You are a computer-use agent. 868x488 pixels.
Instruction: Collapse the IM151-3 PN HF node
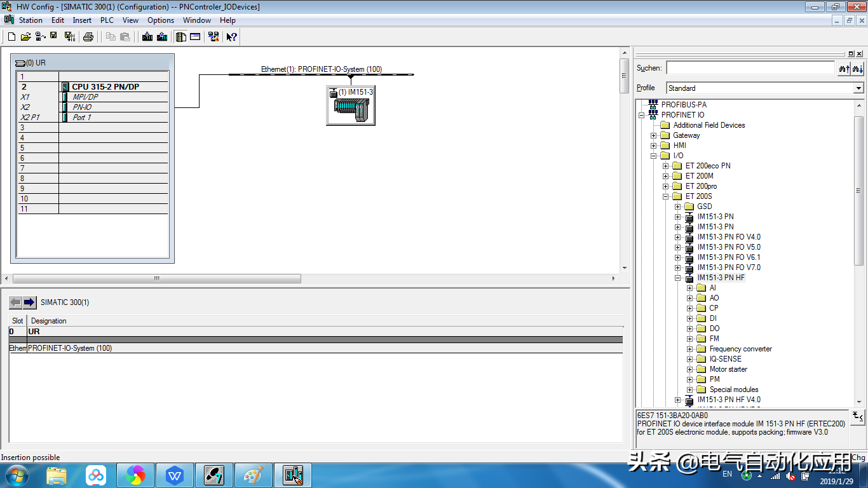click(678, 278)
